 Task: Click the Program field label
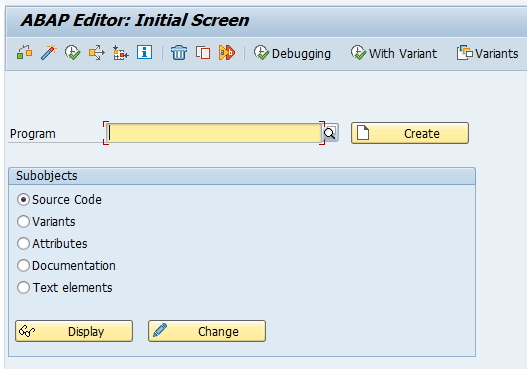(x=33, y=134)
